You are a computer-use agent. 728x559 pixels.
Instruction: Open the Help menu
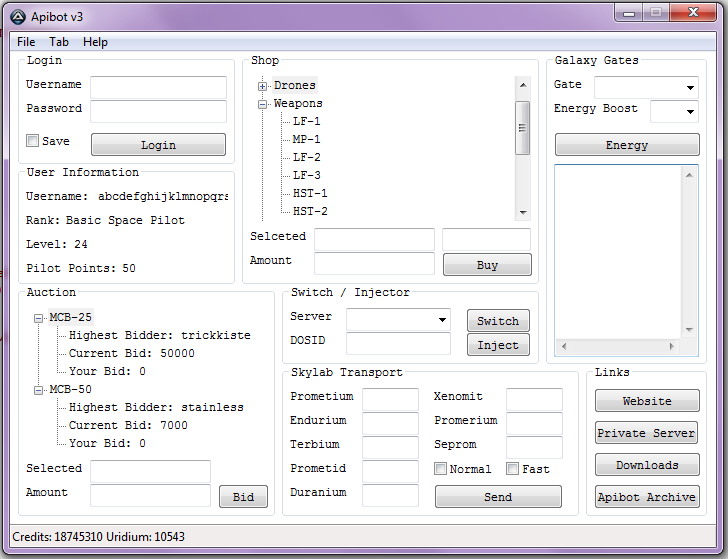[x=95, y=42]
